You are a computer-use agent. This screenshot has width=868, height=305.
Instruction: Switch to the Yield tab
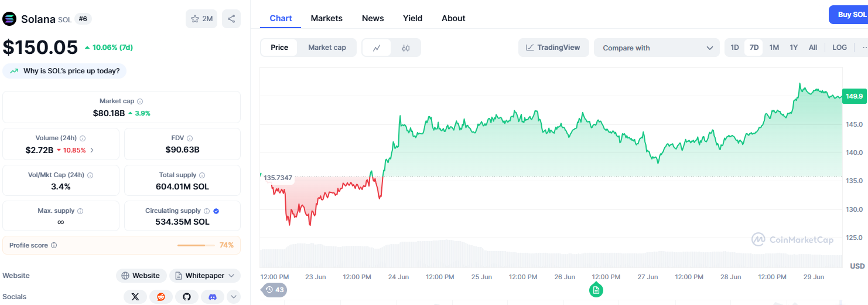pyautogui.click(x=413, y=18)
